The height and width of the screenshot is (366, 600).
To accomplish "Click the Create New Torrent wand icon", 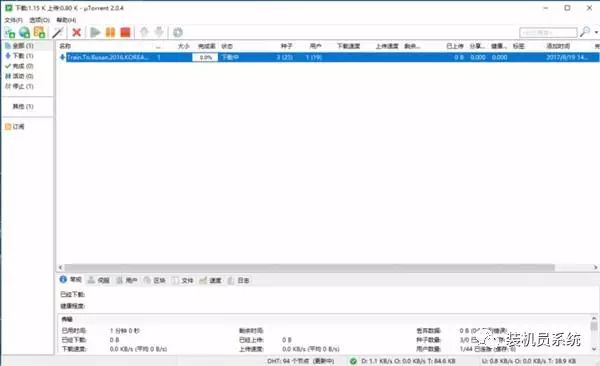I will point(58,33).
